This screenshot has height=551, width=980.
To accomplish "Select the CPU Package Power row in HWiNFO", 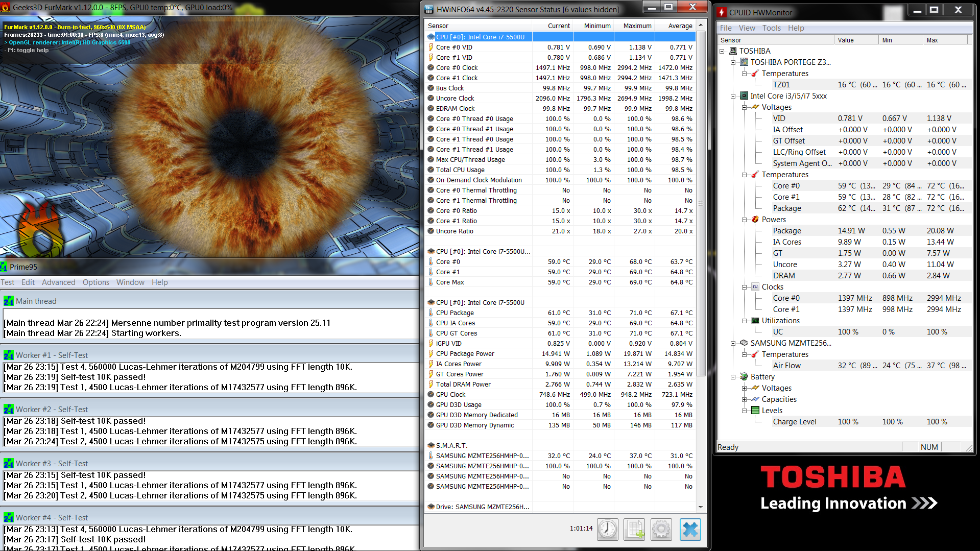I will tap(560, 353).
